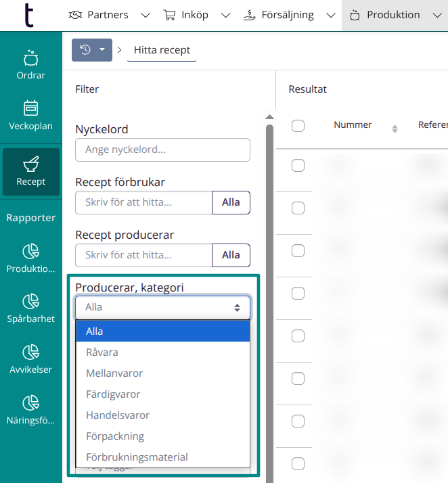Open the Näringsförteckning report icon
Image resolution: width=448 pixels, height=483 pixels.
pyautogui.click(x=30, y=411)
